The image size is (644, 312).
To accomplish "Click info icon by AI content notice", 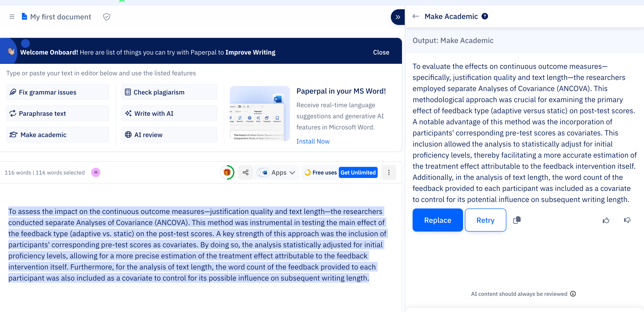I will [573, 294].
